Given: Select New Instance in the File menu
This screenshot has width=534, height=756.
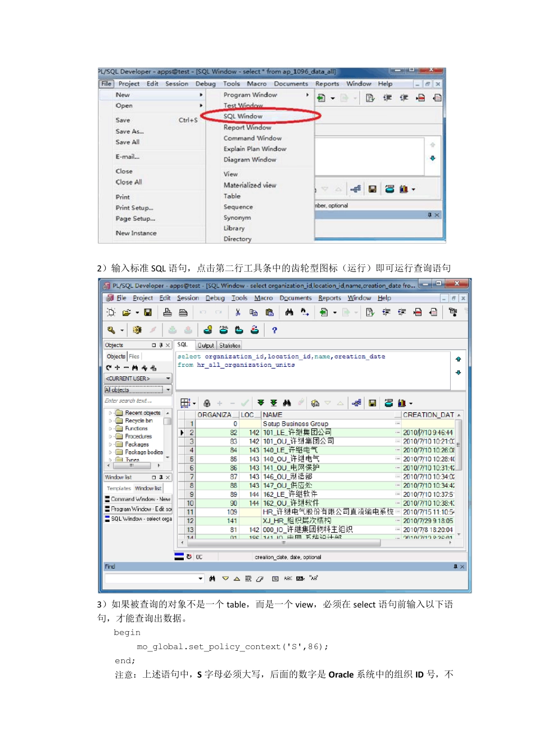Looking at the screenshot, I should (x=136, y=233).
